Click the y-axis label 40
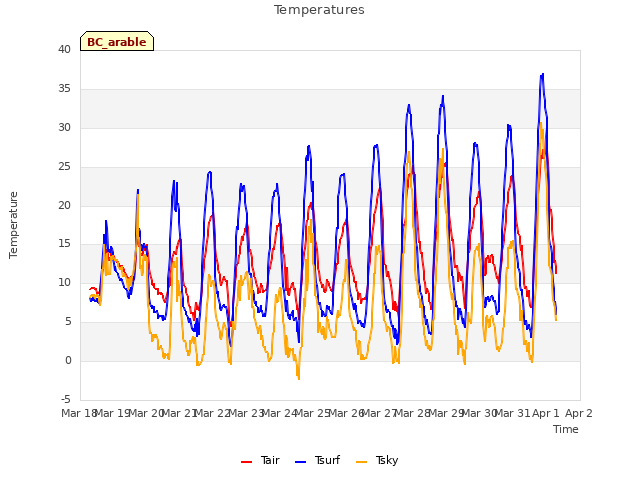Screen dimensions: 640x480 pyautogui.click(x=64, y=50)
